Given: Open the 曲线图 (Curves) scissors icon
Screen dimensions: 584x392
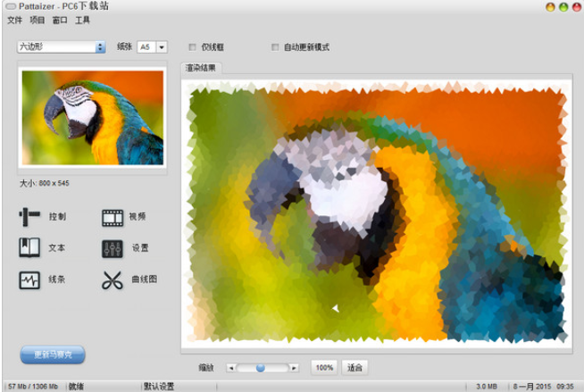Looking at the screenshot, I should (x=112, y=280).
